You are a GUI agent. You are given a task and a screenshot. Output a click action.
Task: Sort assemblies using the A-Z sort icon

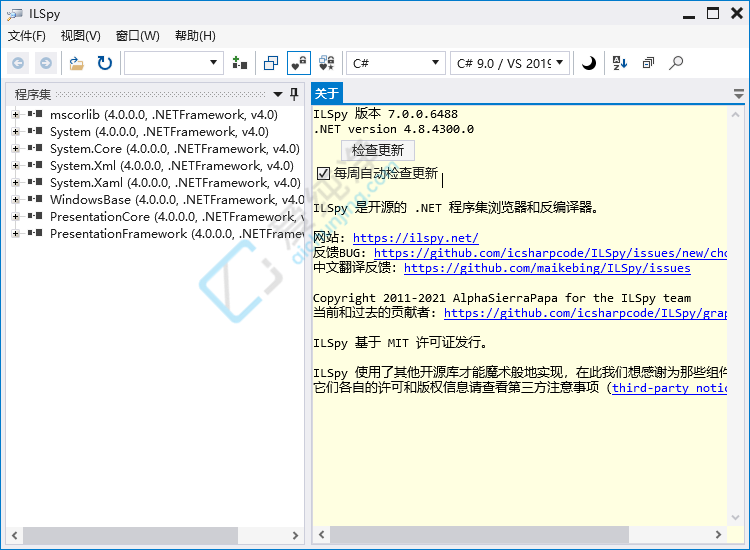click(620, 63)
